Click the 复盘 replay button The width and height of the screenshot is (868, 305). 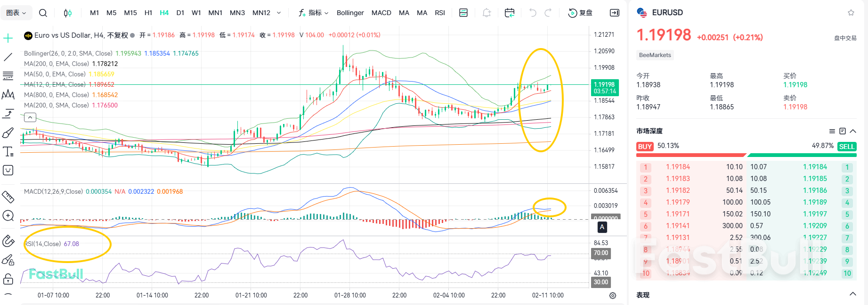tap(580, 13)
